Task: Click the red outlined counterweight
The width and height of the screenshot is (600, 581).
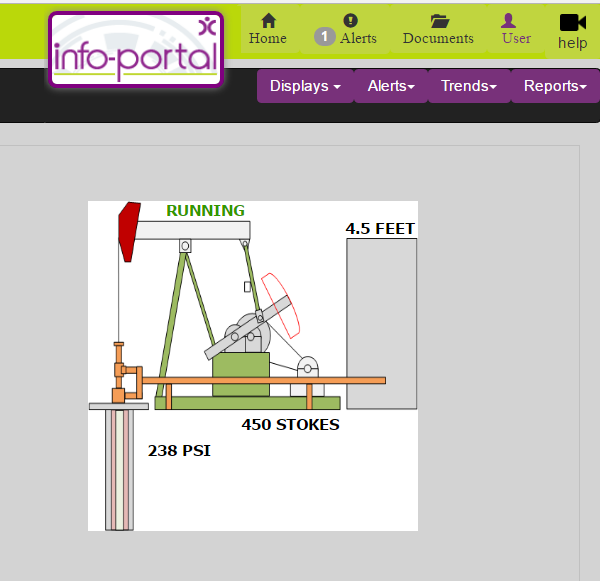Action: [x=280, y=306]
